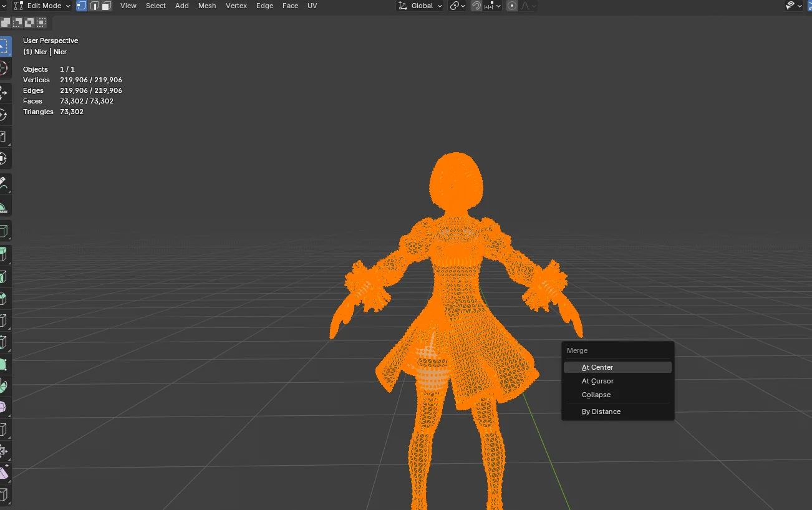
Task: Switch to edge select mode
Action: click(x=94, y=6)
